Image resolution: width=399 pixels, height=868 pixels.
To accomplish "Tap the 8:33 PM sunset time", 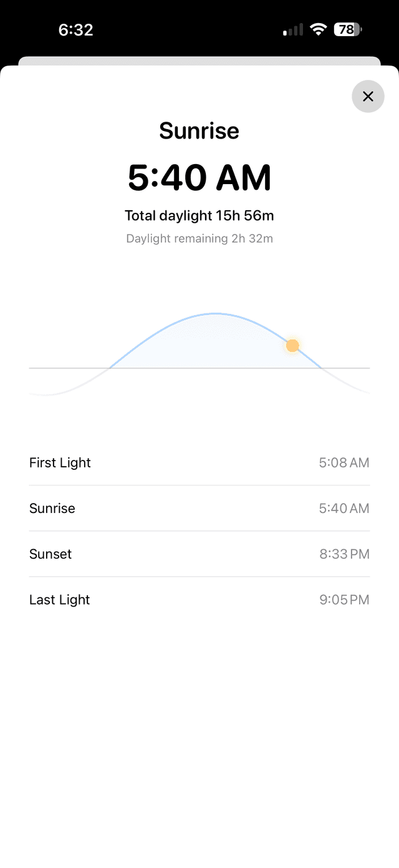I will pyautogui.click(x=344, y=553).
